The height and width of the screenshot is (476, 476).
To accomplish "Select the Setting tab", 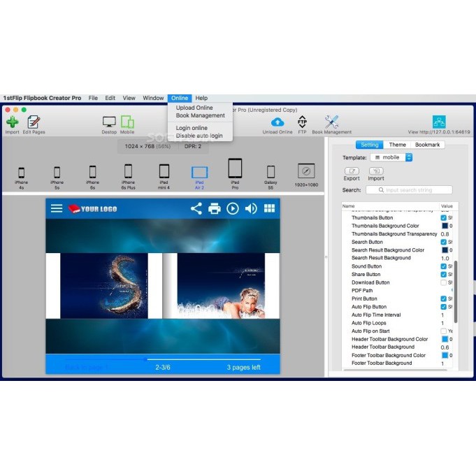I will tap(370, 145).
